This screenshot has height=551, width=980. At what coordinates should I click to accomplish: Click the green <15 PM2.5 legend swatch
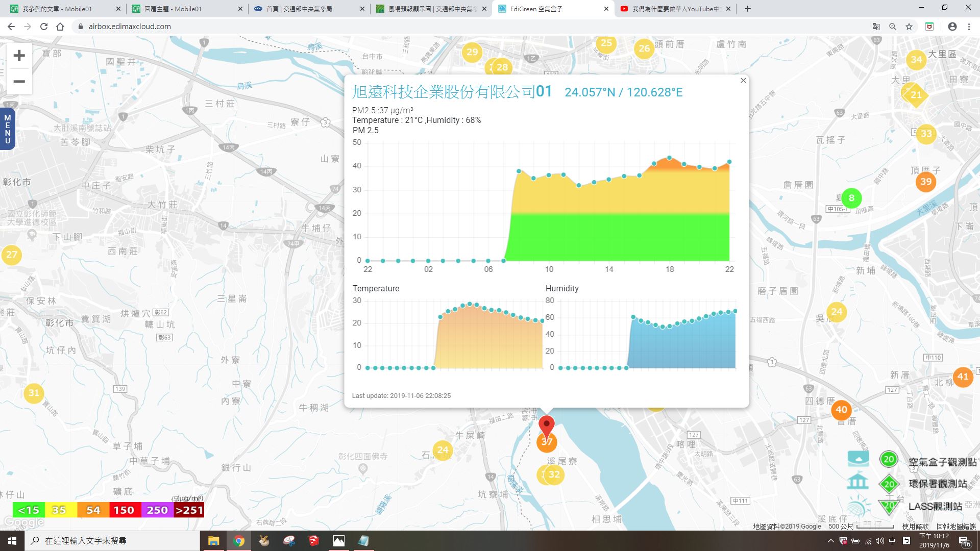pyautogui.click(x=29, y=510)
